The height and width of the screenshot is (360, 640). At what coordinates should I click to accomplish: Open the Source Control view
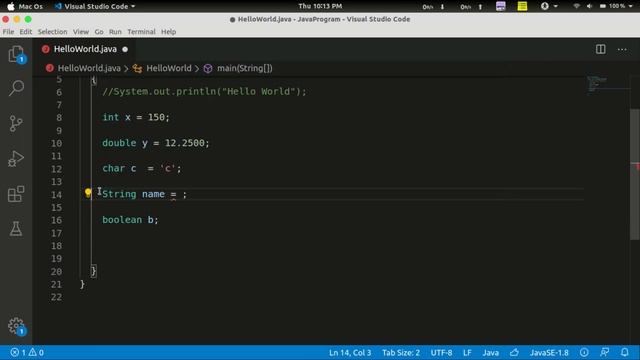pyautogui.click(x=16, y=123)
